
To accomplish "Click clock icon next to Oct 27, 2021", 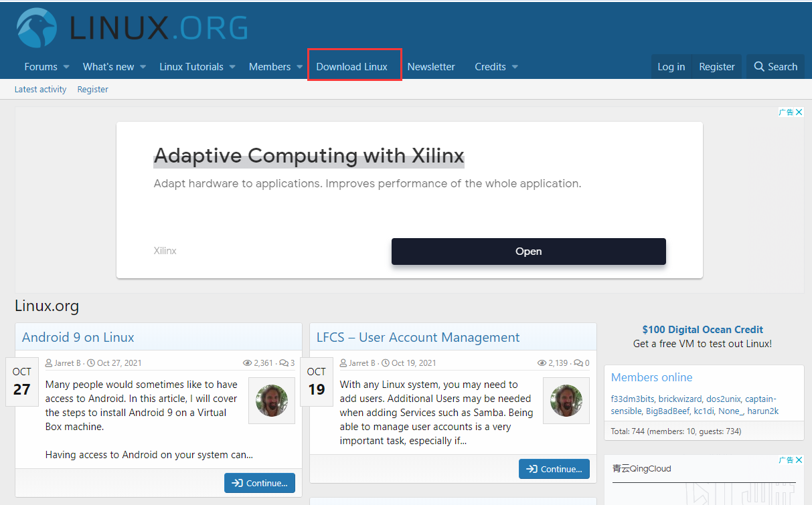I will (x=91, y=363).
